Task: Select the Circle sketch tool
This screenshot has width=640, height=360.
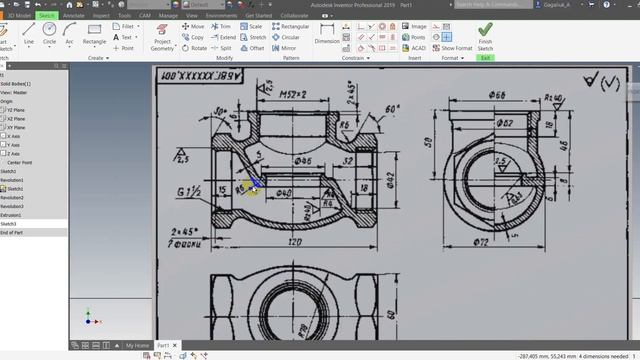Action: click(x=49, y=33)
